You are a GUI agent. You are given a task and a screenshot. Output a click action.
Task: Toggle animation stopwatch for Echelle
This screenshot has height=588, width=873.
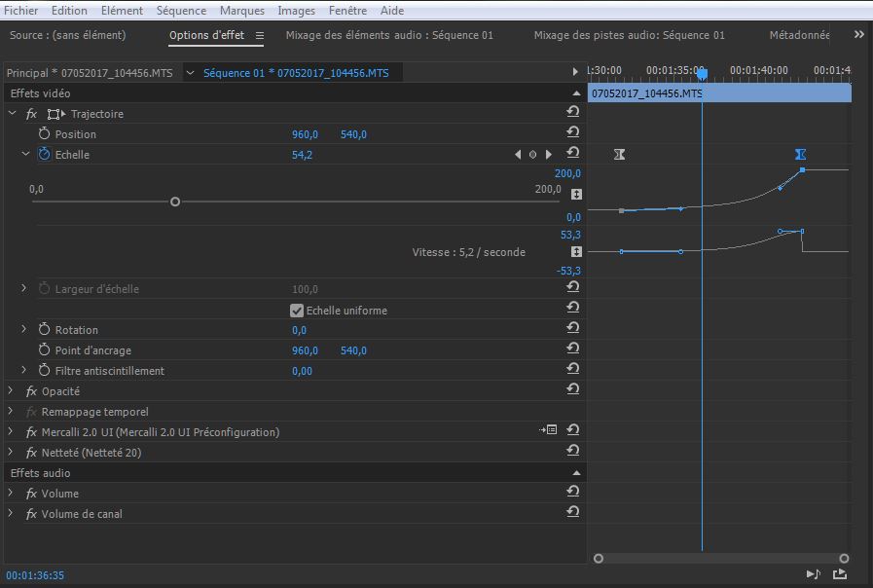coord(44,154)
